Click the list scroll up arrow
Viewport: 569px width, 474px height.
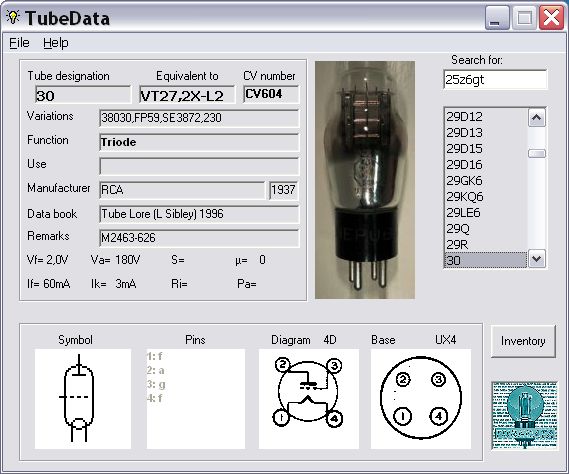[537, 118]
